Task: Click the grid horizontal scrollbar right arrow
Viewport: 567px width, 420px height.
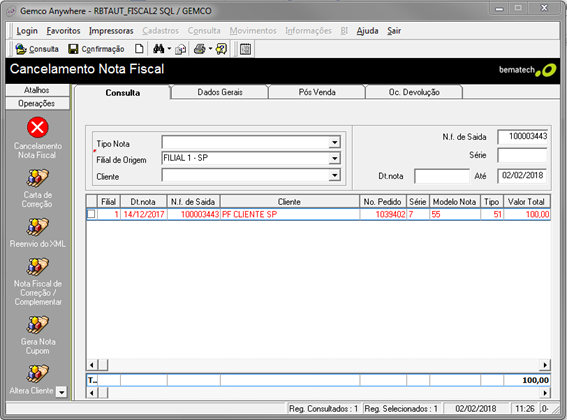Action: pos(545,365)
